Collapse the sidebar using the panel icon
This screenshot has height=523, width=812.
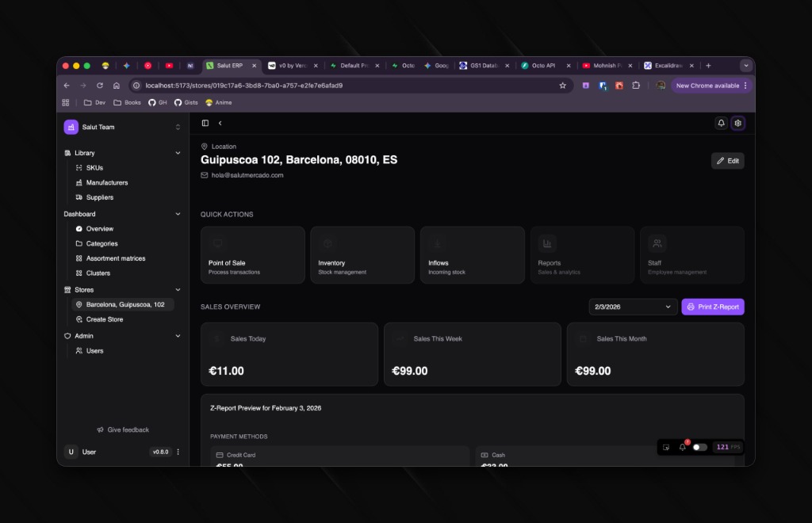point(205,123)
